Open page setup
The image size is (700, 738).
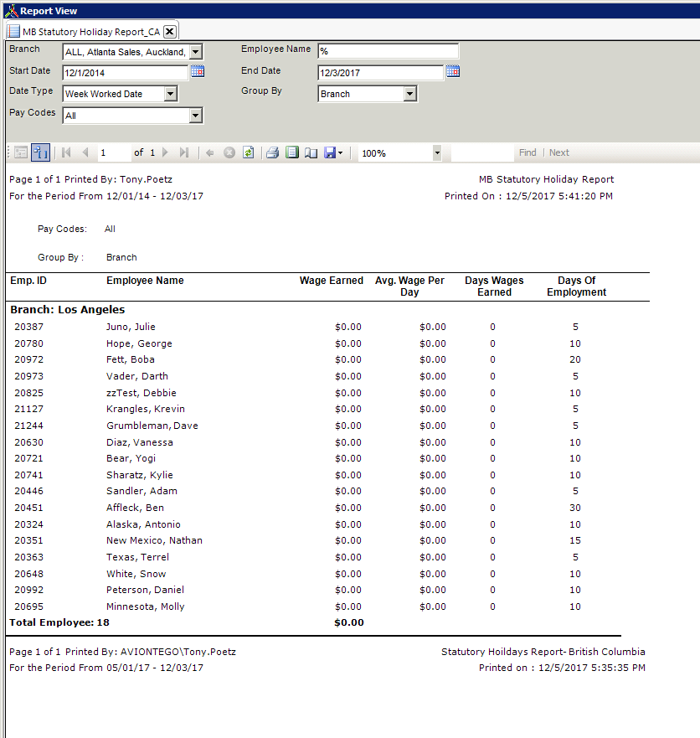click(311, 152)
